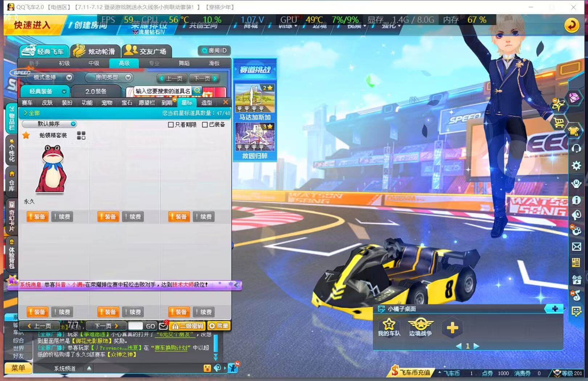
Task: Open the gift box icon in sidebar
Action: [x=576, y=279]
